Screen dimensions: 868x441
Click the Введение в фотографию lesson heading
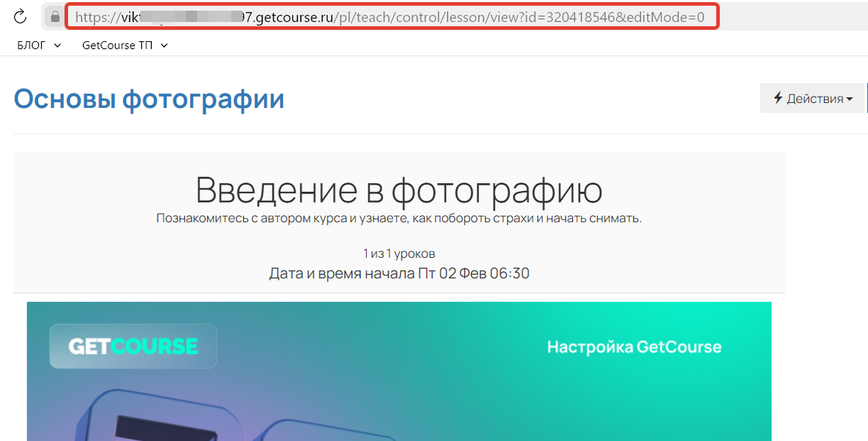(399, 190)
